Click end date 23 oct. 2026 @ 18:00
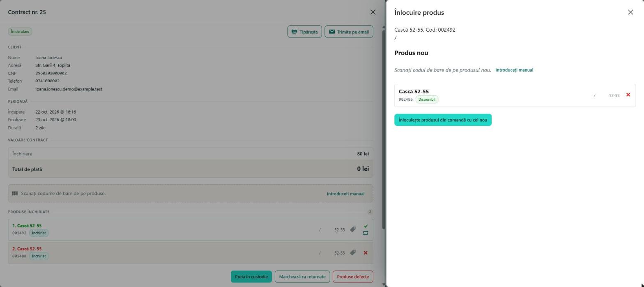644x287 pixels. (x=55, y=120)
